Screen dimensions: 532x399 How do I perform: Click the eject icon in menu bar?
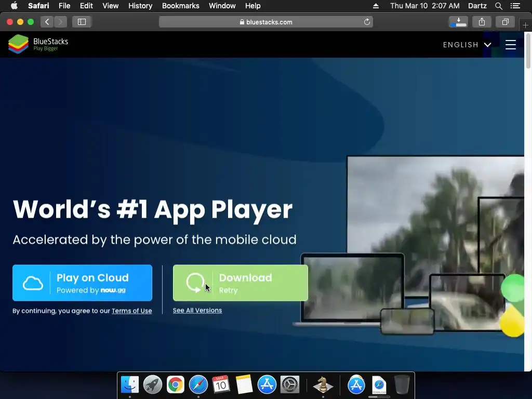[376, 6]
